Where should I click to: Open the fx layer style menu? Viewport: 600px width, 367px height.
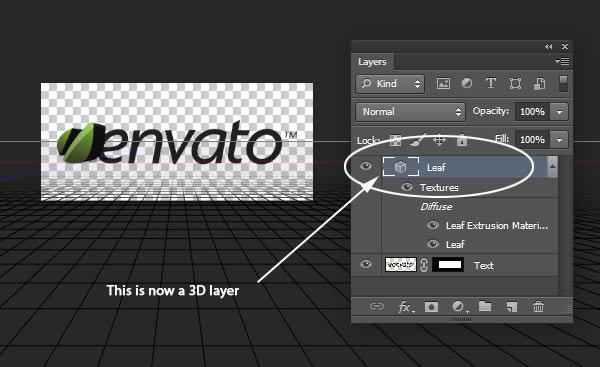point(406,307)
